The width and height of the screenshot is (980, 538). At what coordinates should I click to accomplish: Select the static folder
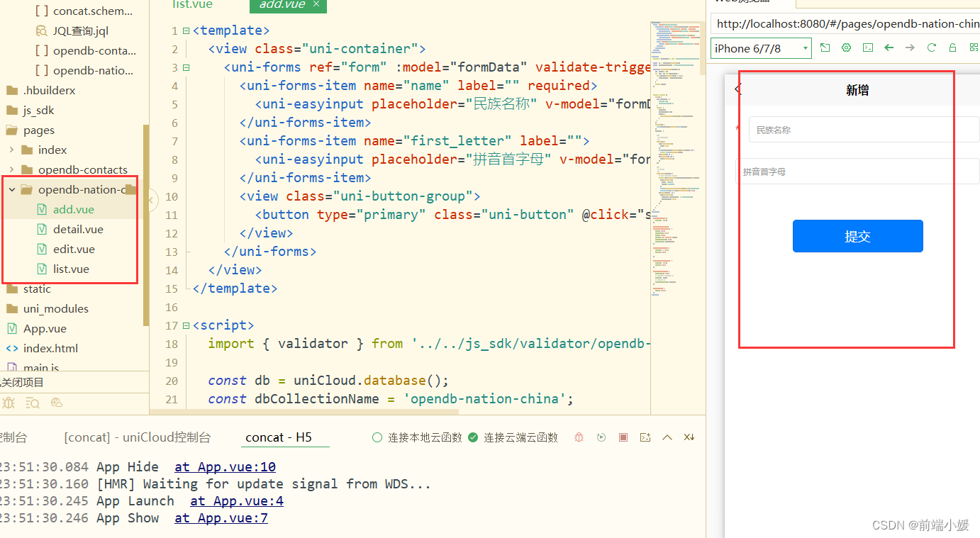[37, 288]
